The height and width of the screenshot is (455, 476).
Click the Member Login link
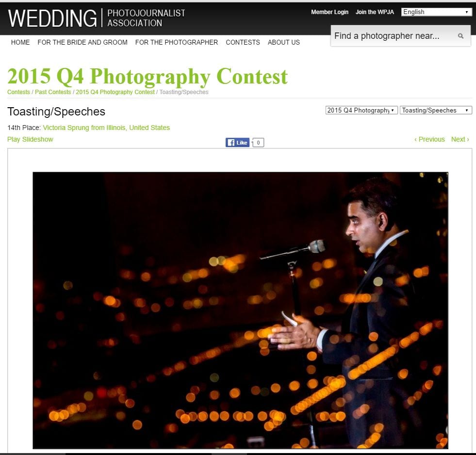[329, 12]
